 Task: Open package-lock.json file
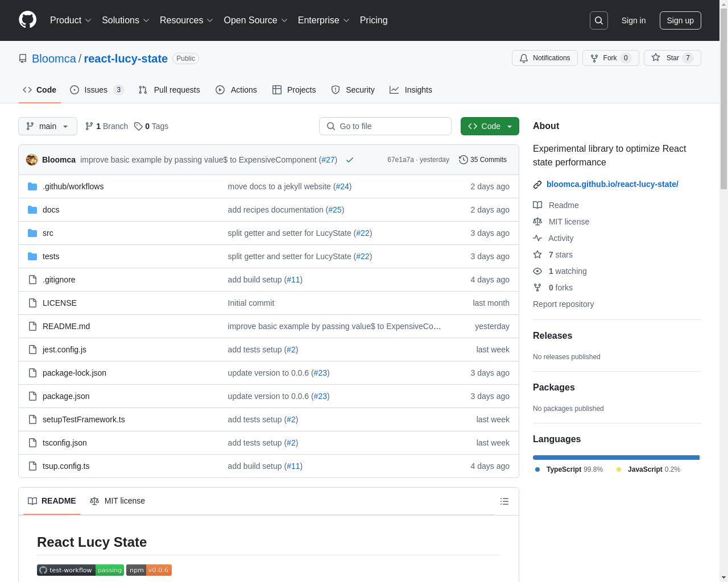[74, 373]
